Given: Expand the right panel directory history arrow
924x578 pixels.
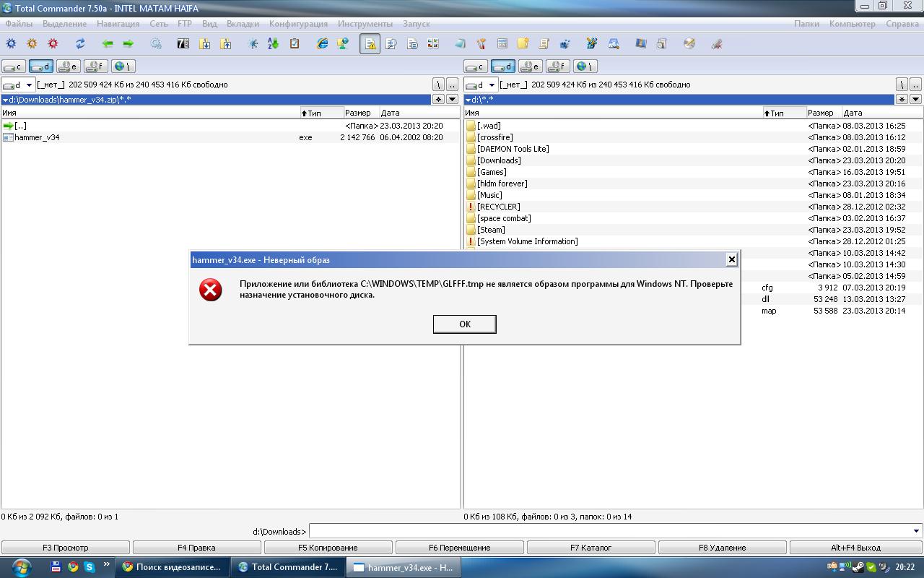Looking at the screenshot, I should tap(915, 99).
